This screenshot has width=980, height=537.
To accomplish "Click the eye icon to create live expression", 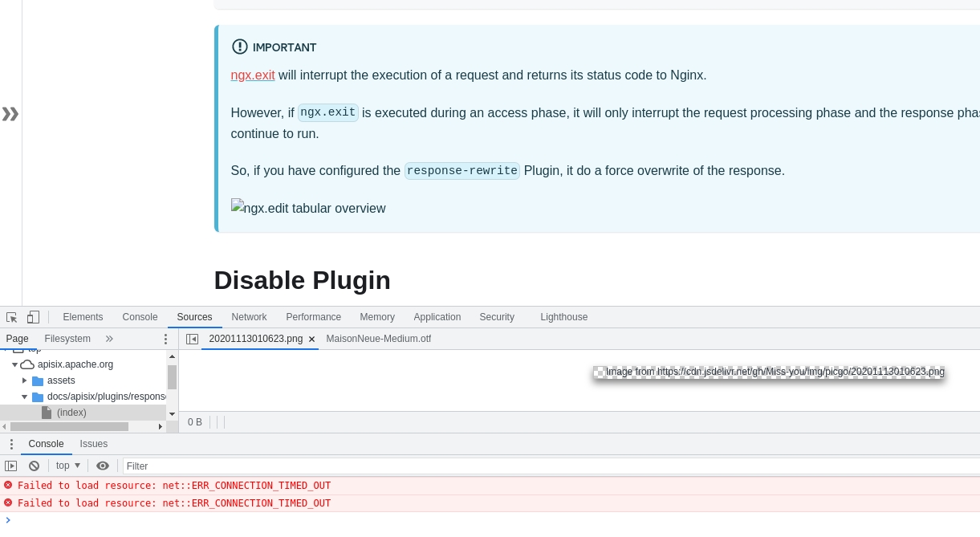I will click(103, 466).
